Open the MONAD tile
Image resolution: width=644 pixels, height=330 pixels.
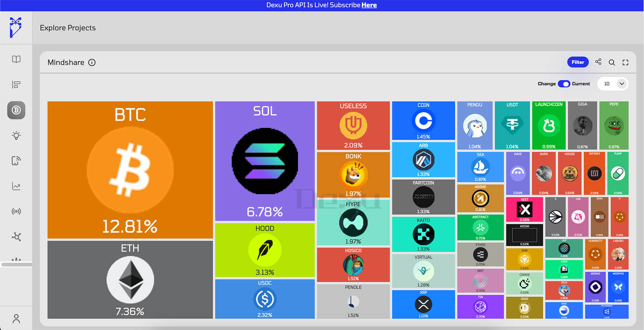coord(595,287)
